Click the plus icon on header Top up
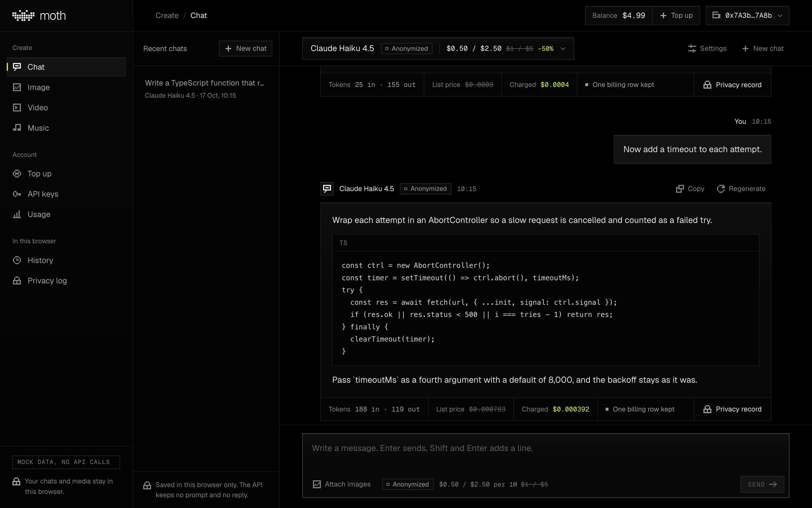This screenshot has height=508, width=812. click(663, 16)
